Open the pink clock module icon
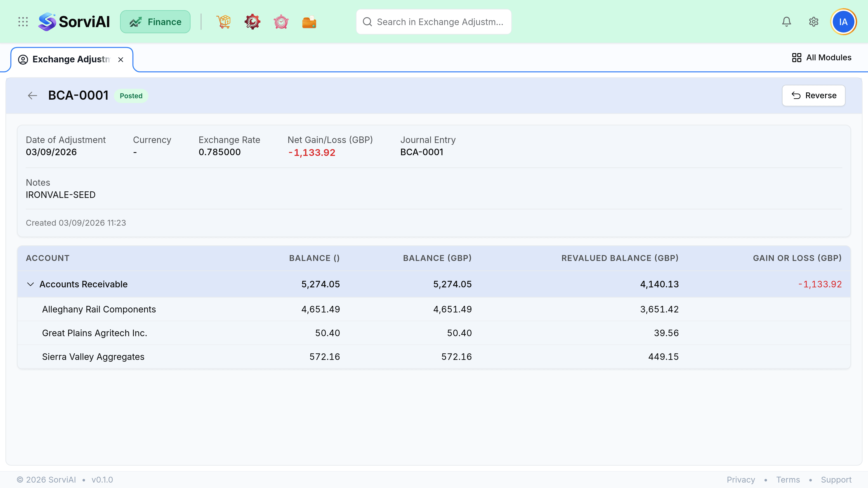The image size is (868, 488). click(x=281, y=22)
